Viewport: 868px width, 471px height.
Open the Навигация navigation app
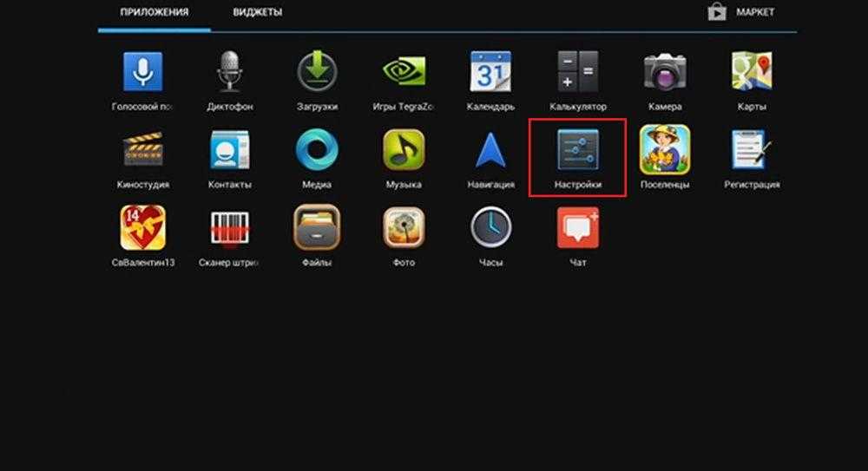(490, 150)
